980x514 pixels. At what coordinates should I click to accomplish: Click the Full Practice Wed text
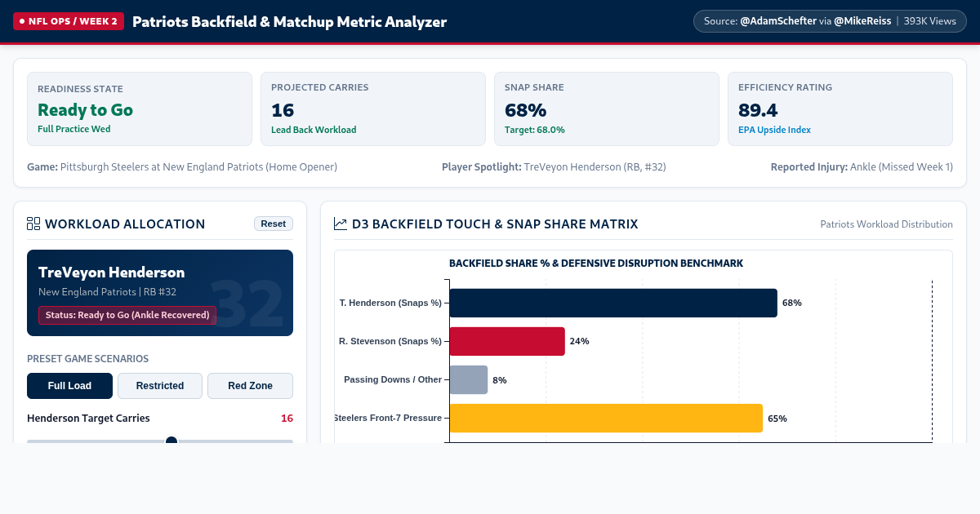[74, 129]
